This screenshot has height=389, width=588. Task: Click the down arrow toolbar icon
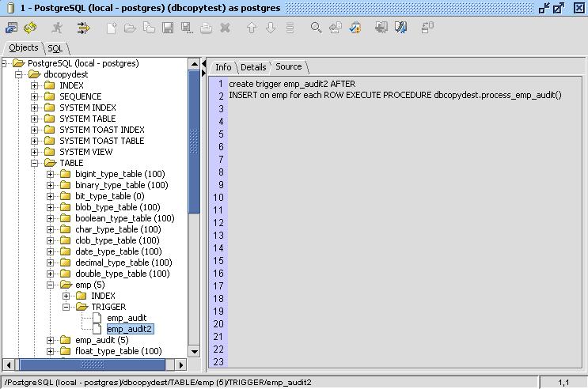click(271, 28)
